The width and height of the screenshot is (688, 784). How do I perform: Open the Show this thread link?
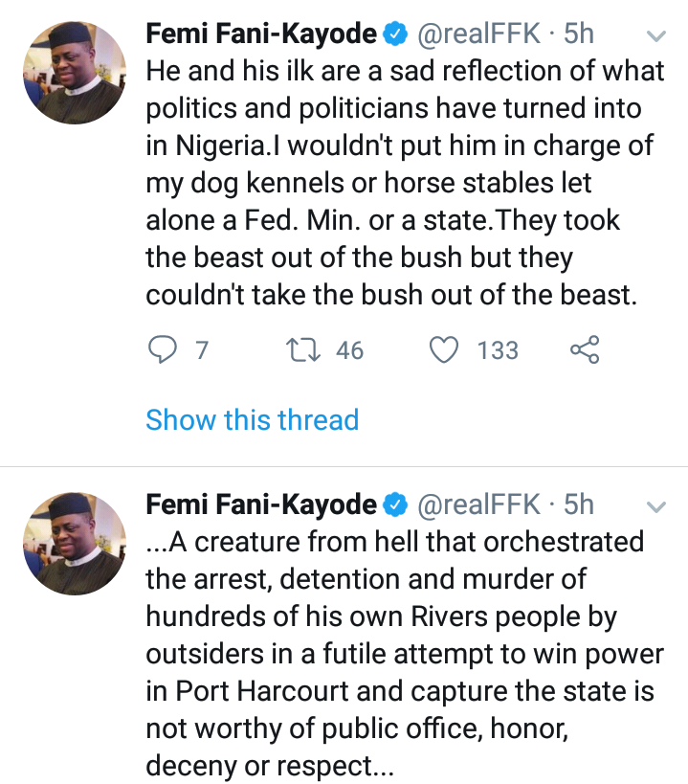point(252,419)
